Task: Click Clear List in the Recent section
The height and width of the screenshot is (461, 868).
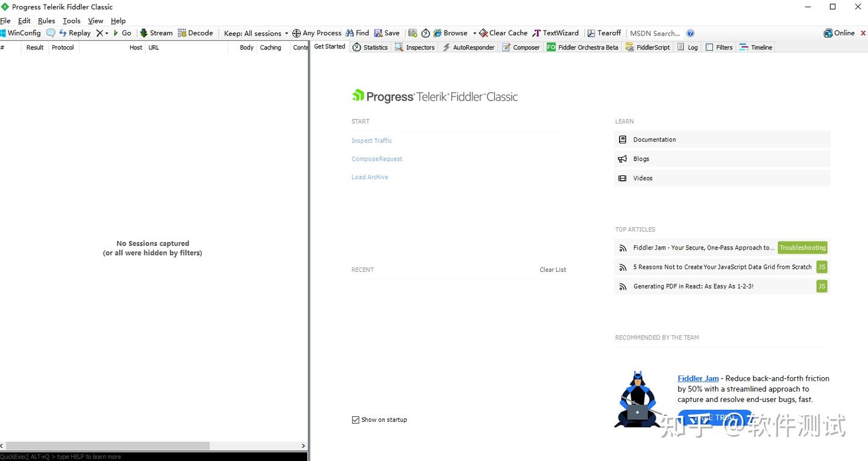Action: (553, 269)
